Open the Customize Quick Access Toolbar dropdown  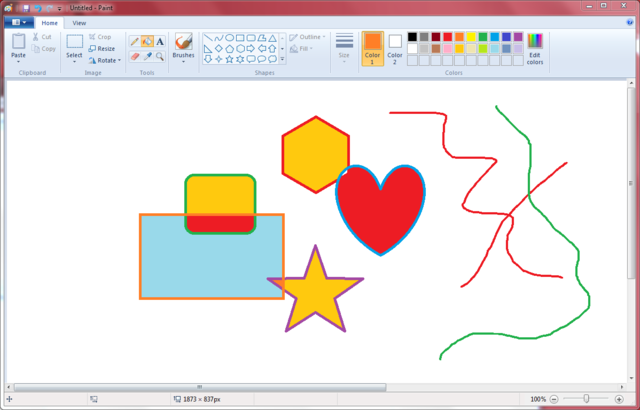coord(60,8)
